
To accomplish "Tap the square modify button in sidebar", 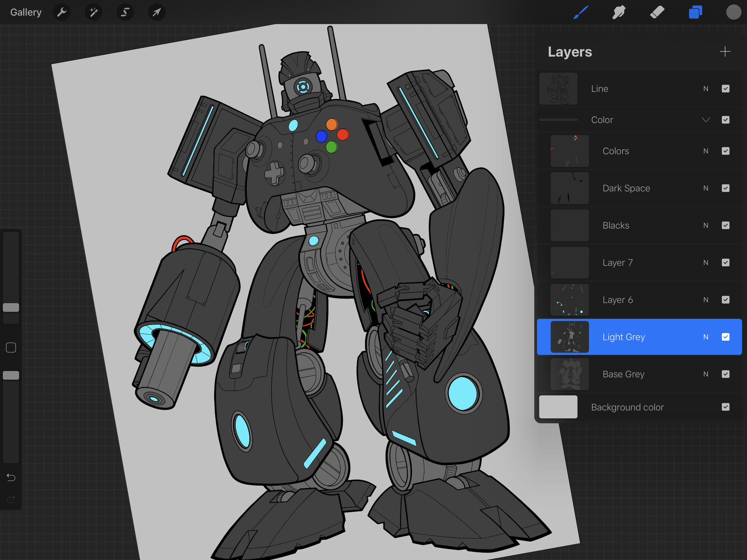I will pos(11,348).
